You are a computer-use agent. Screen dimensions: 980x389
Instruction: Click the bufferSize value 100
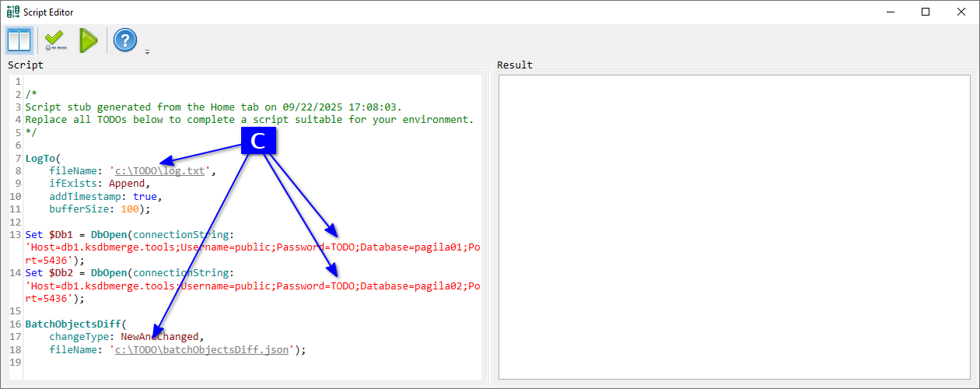click(x=130, y=209)
